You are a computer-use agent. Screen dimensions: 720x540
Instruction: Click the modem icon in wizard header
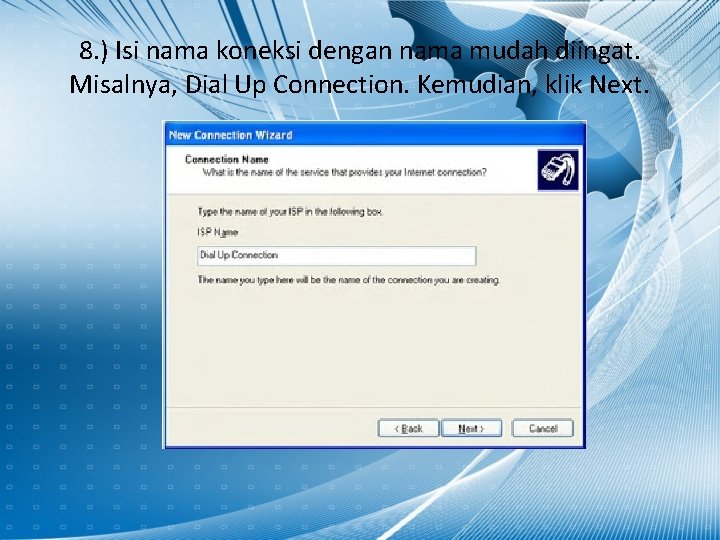pos(558,169)
